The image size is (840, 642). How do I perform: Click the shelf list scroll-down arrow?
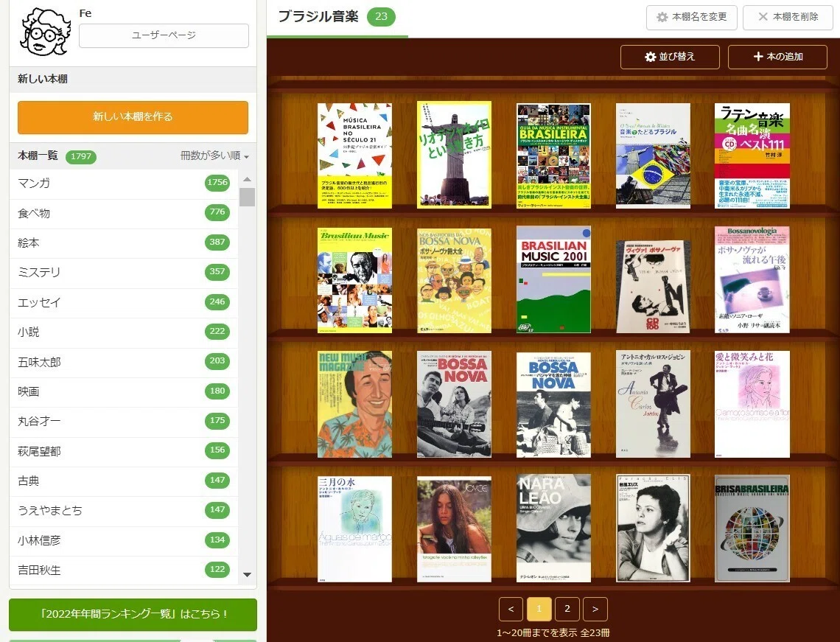pyautogui.click(x=247, y=574)
